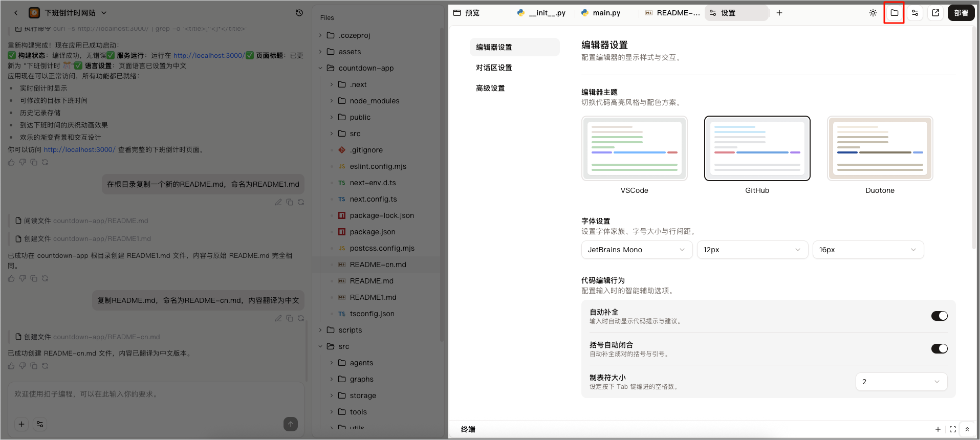Open README-cn.md in the file tree

(x=378, y=265)
